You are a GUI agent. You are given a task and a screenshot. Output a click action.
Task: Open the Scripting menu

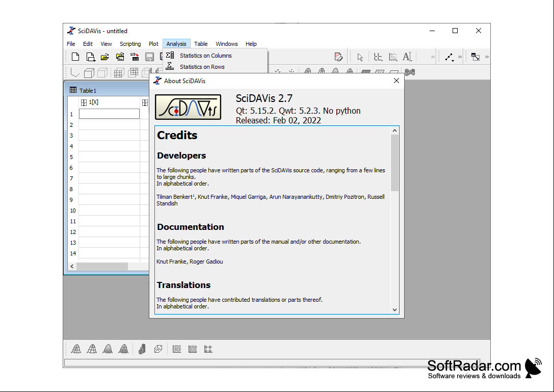(130, 44)
